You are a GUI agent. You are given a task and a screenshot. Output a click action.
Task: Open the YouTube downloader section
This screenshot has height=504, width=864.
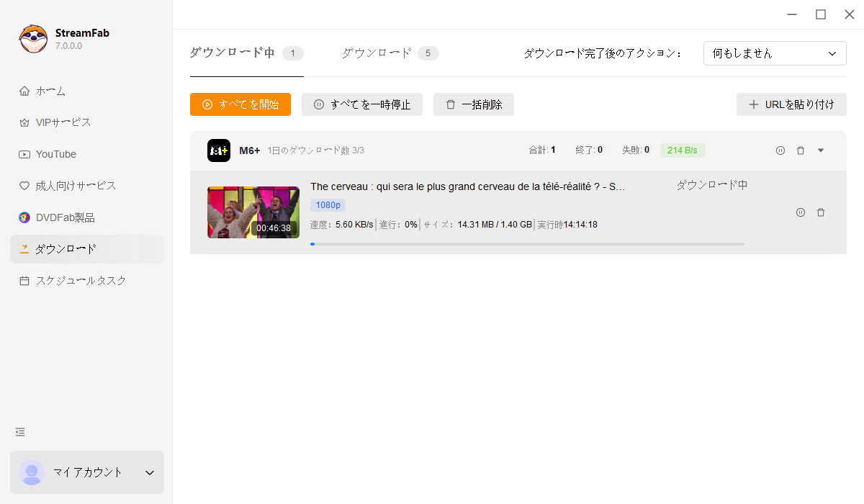[x=58, y=154]
